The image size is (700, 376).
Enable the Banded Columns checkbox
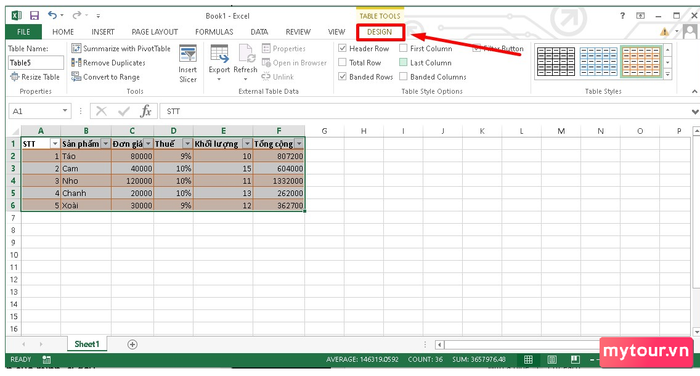(403, 77)
